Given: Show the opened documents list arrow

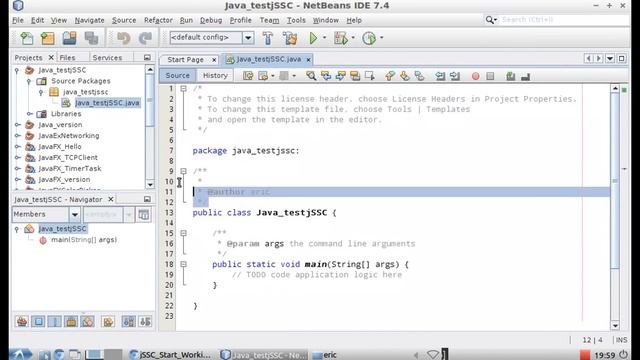Looking at the screenshot, I should pos(610,58).
